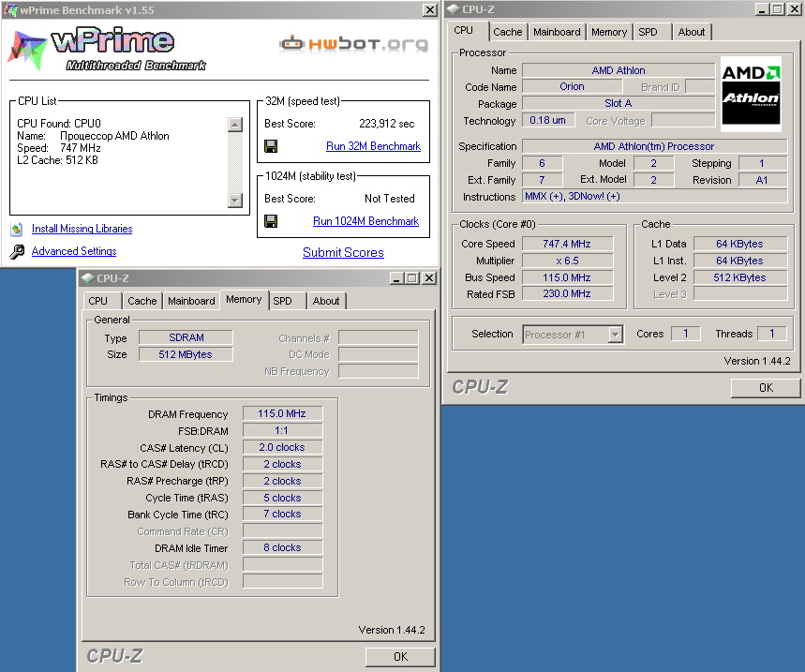The height and width of the screenshot is (672, 805).
Task: Open the Advanced Settings link
Action: pyautogui.click(x=74, y=251)
